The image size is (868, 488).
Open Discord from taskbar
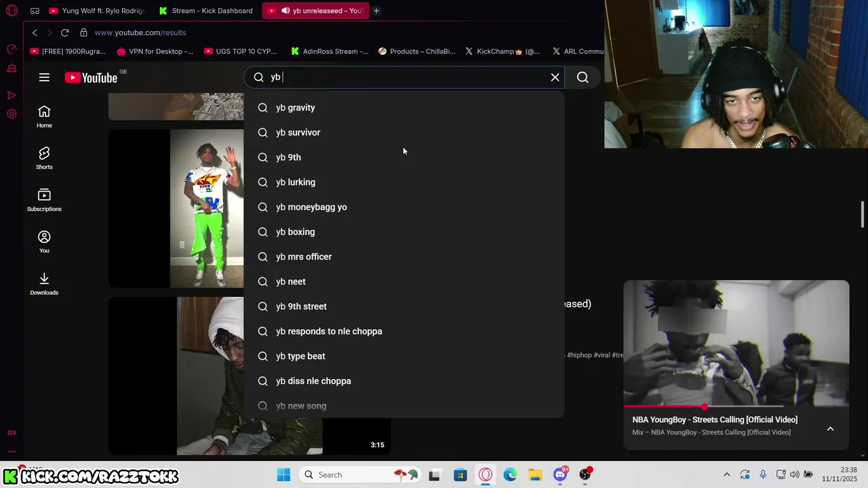[560, 474]
